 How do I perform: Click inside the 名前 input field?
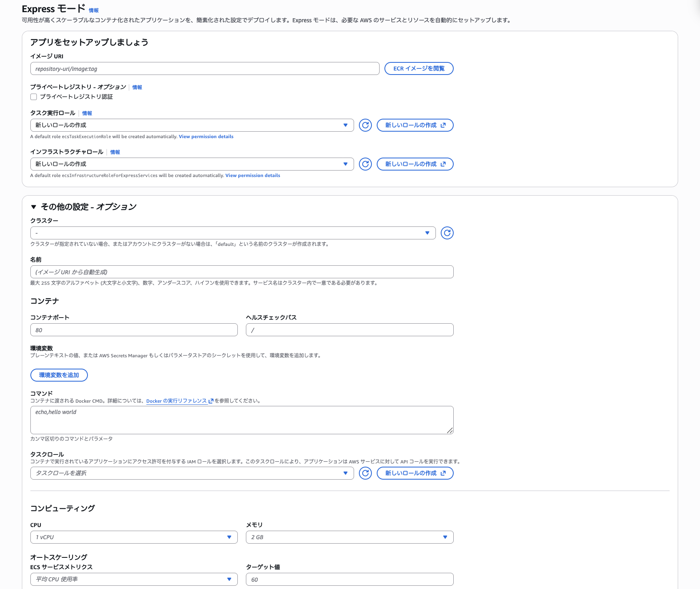pyautogui.click(x=241, y=272)
